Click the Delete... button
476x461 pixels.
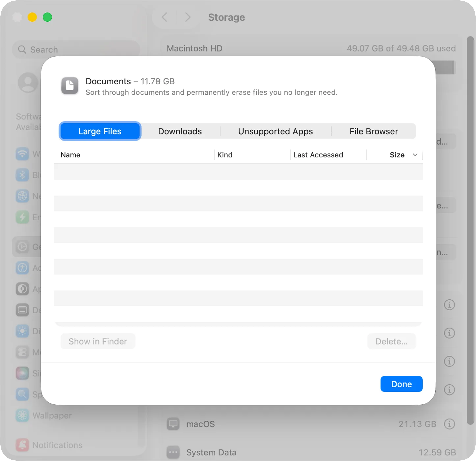click(391, 341)
